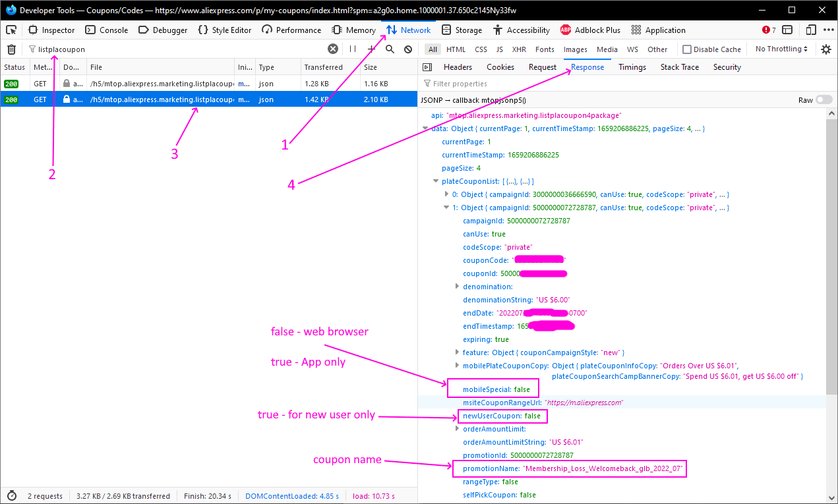Filter requests by CSS
Viewport: 838px width, 504px height.
pyautogui.click(x=481, y=49)
